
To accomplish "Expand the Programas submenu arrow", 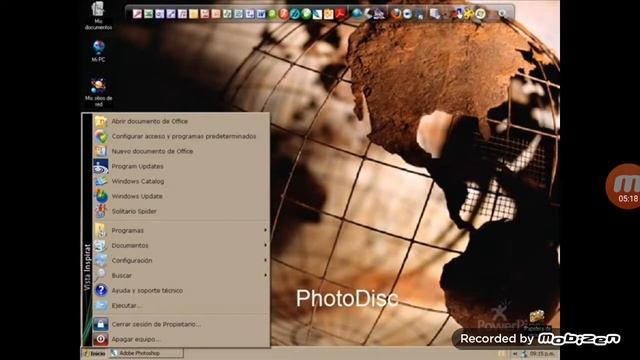I will [265, 231].
